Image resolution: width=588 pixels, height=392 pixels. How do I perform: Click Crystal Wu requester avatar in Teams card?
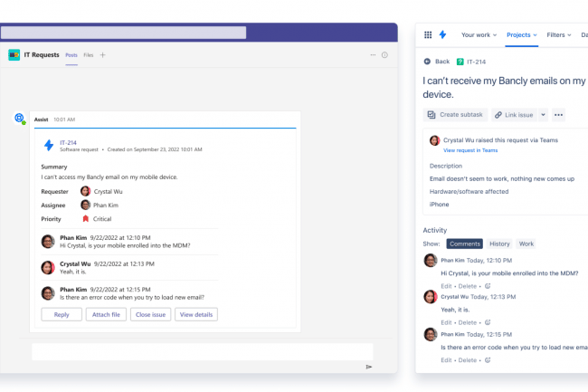[x=86, y=191]
